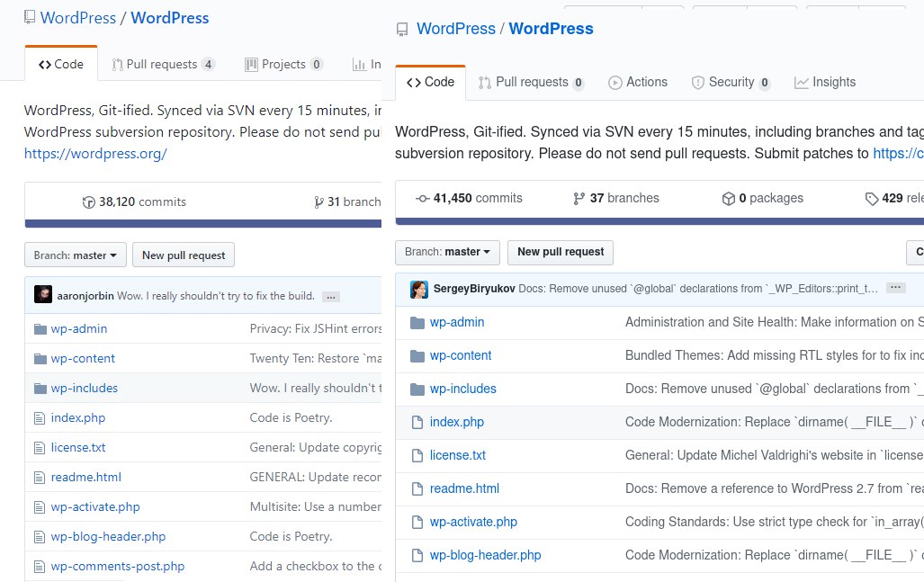This screenshot has height=582, width=924.
Task: Click wp-comments-post.php file icon in left page
Action: pyautogui.click(x=40, y=567)
